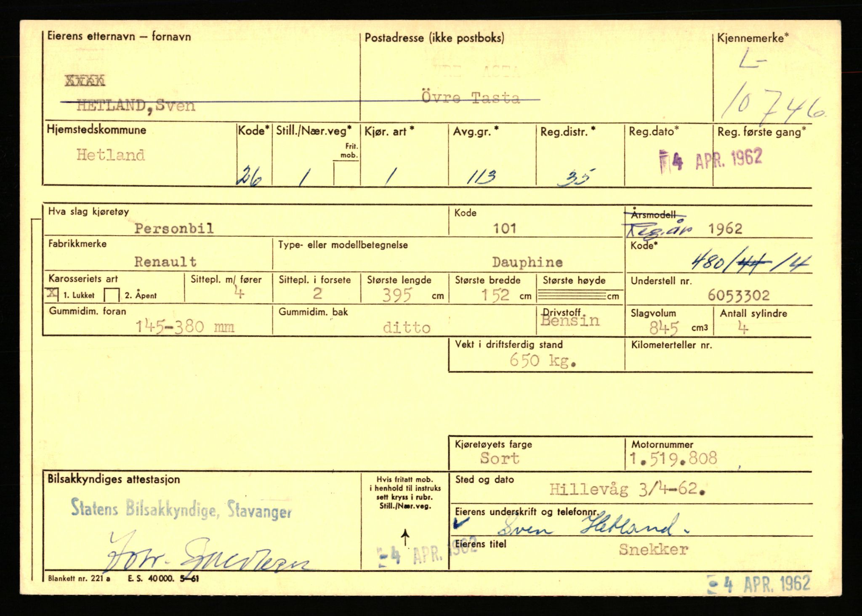Tick the '2. Åpen' checkbox
Viewport: 862px width, 616px height.
pyautogui.click(x=112, y=295)
